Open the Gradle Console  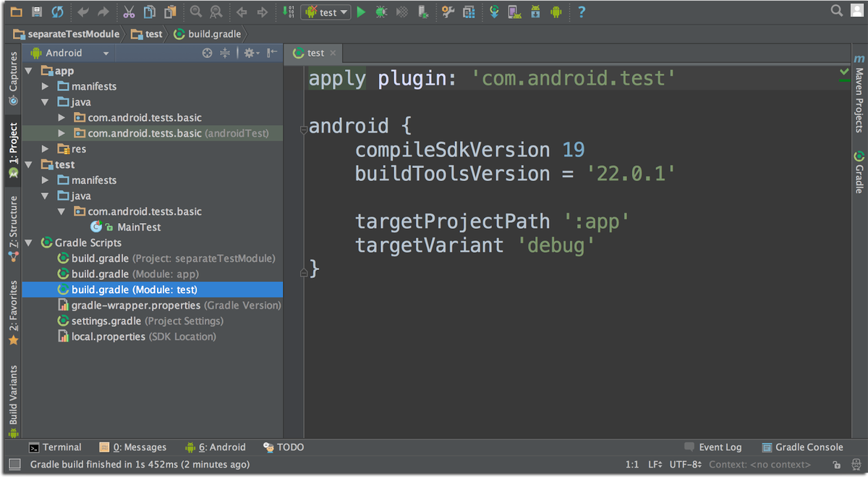click(x=803, y=447)
